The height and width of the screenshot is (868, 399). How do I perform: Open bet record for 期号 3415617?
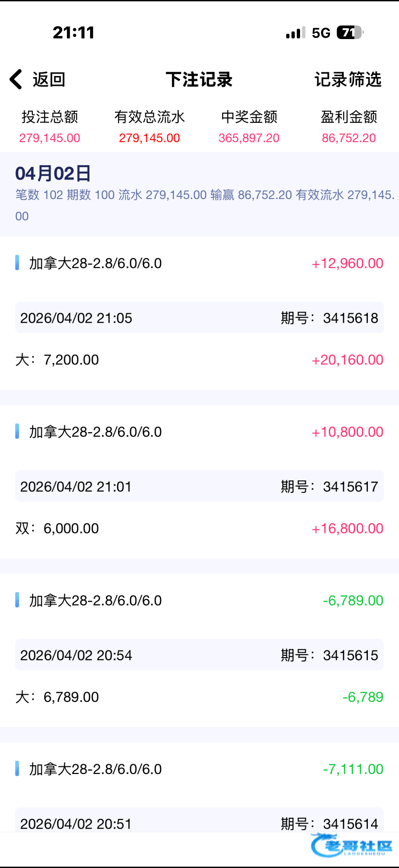click(199, 486)
